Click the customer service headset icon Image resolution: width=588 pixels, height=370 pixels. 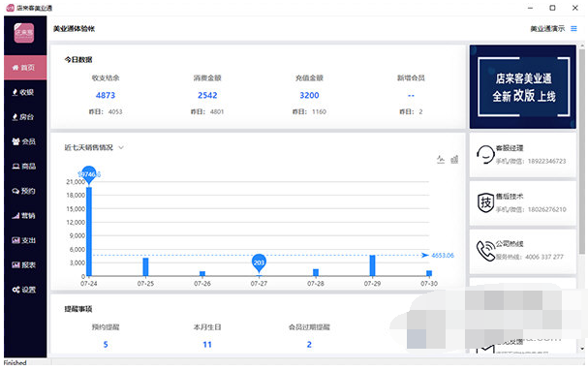tap(485, 154)
